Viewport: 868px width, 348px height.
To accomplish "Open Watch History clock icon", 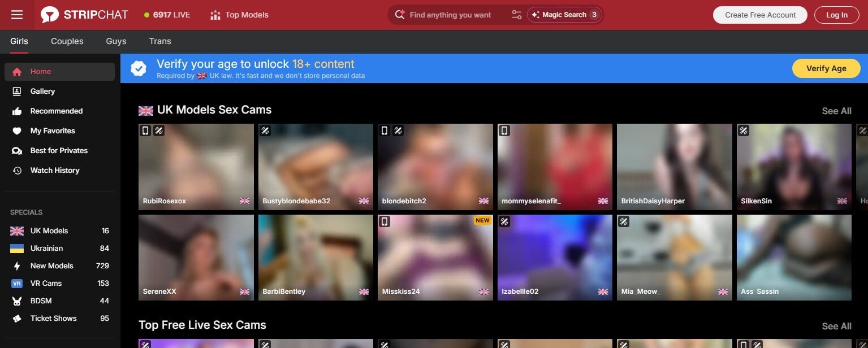I will [x=16, y=170].
